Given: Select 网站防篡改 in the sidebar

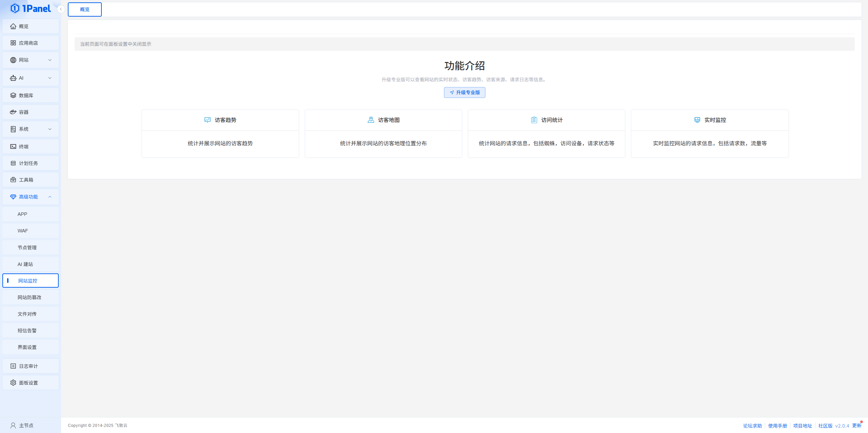Looking at the screenshot, I should point(30,297).
